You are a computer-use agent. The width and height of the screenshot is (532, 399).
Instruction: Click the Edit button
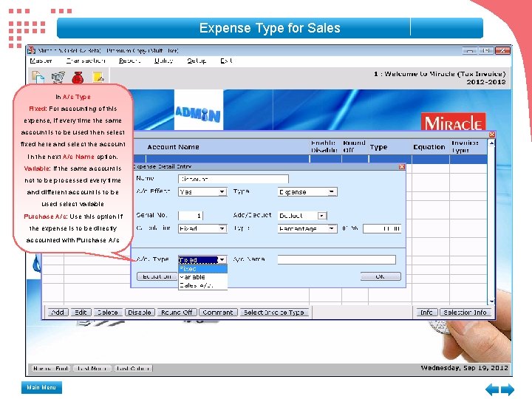[x=81, y=312]
